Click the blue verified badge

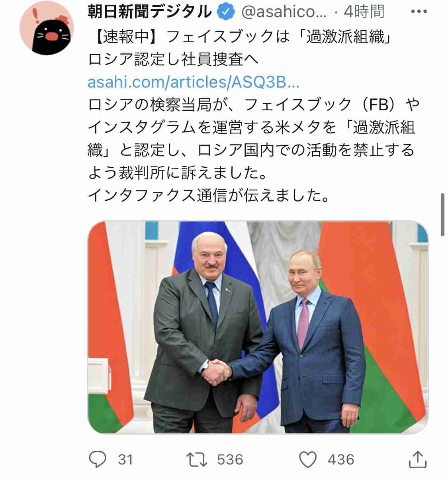[225, 12]
